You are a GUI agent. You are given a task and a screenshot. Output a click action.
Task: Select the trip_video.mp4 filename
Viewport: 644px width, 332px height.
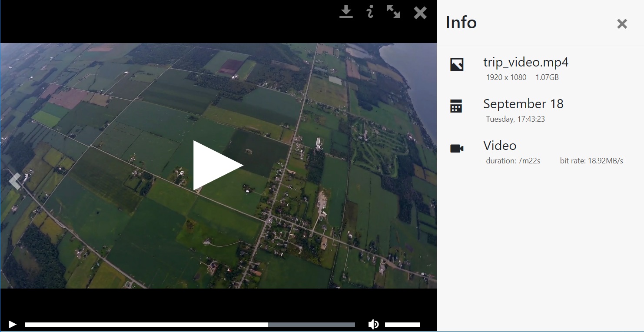(526, 62)
